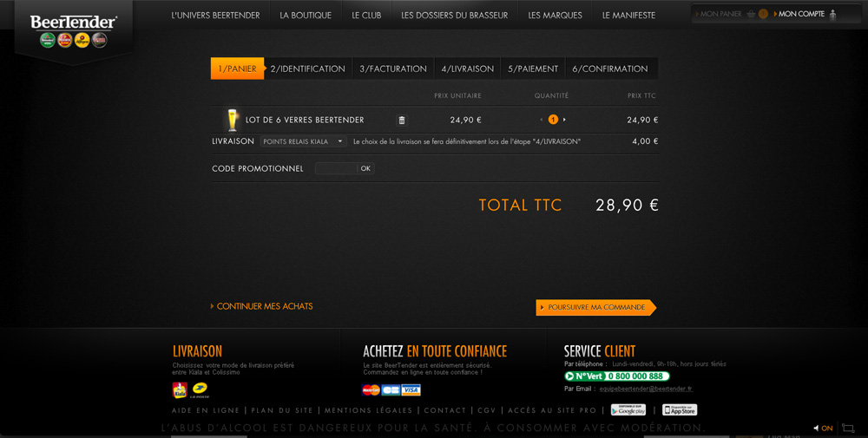Select the 2/Identification step tab
This screenshot has width=868, height=438.
click(308, 69)
